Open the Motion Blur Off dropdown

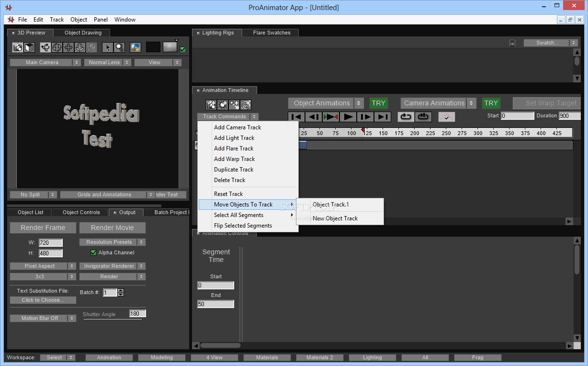[43, 318]
